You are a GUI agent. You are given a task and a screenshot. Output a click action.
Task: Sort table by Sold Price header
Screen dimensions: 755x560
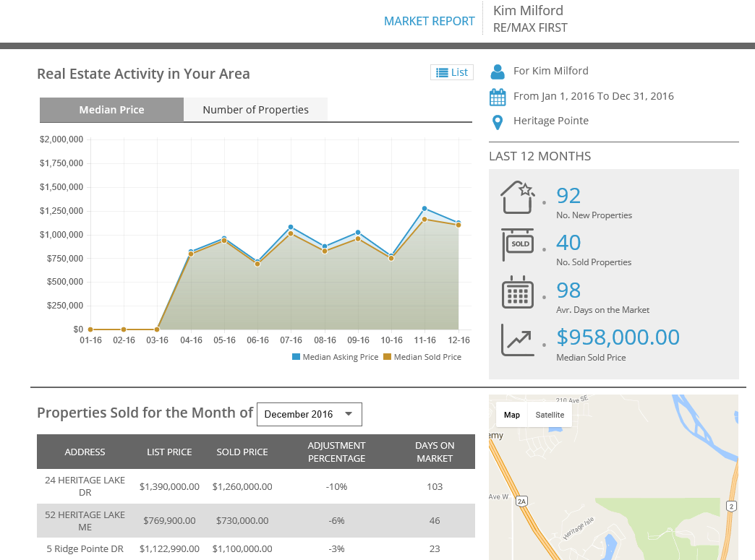point(242,452)
